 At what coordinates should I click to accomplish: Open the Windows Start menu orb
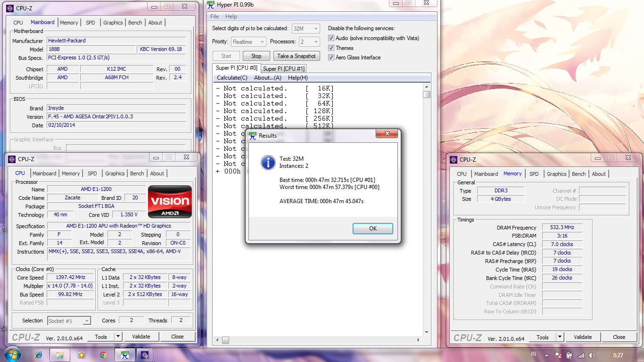click(x=12, y=354)
